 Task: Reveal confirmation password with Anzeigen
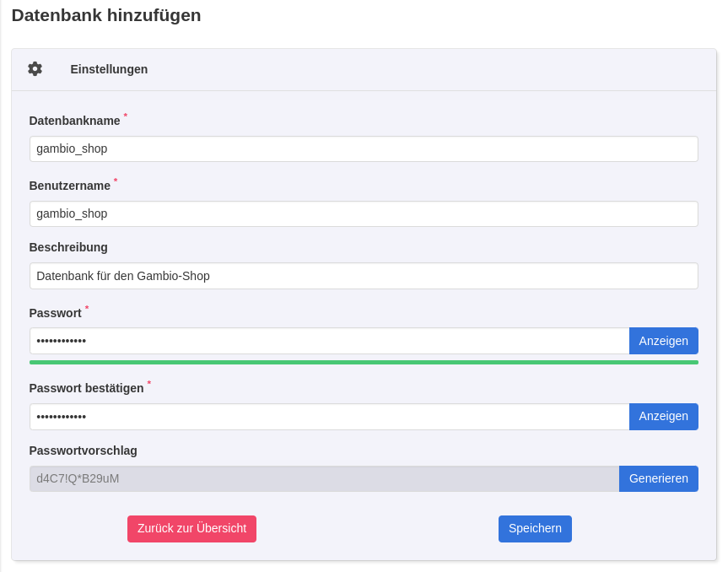663,416
